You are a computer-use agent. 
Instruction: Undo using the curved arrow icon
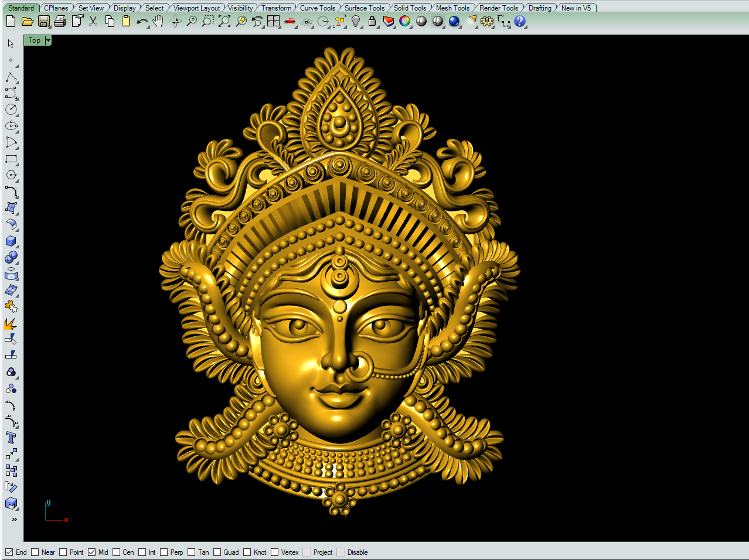tap(142, 22)
